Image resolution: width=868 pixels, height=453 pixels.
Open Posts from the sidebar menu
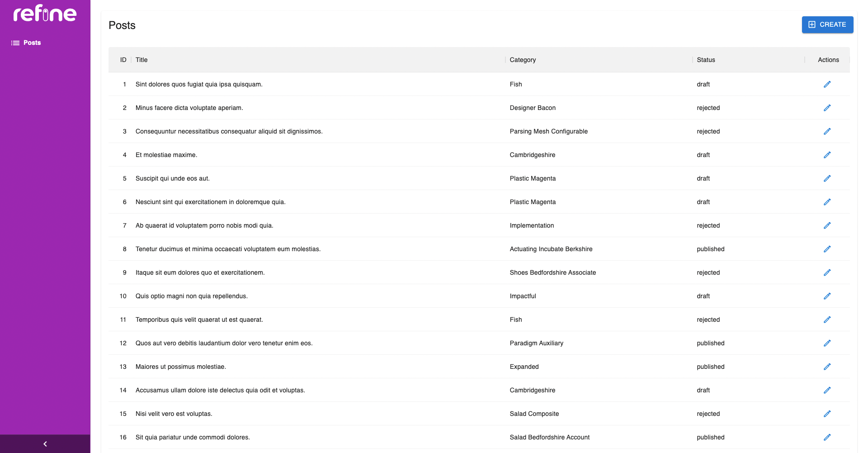(31, 43)
